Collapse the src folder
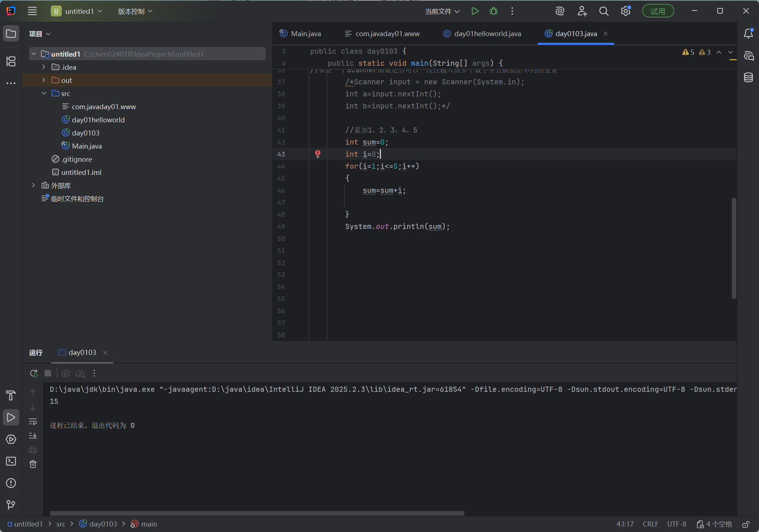 44,93
